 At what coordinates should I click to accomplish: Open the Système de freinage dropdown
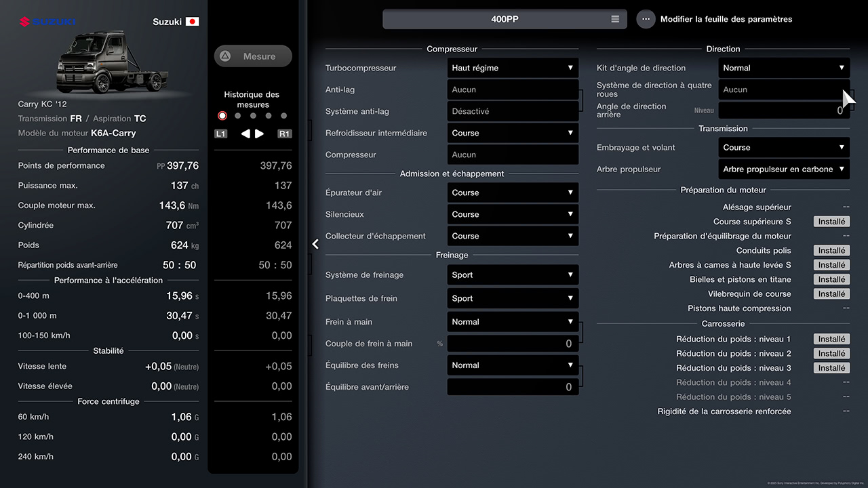513,274
